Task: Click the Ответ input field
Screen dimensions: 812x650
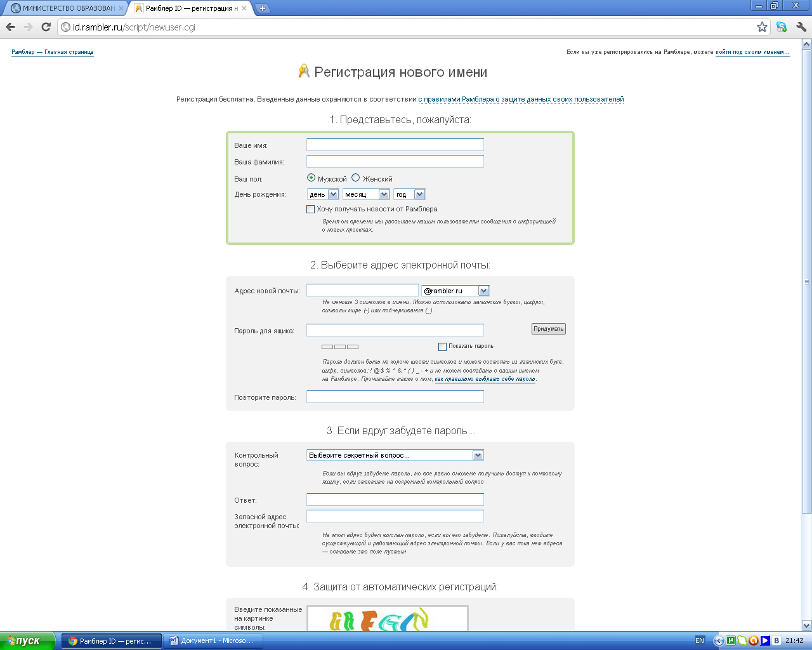Action: click(395, 500)
